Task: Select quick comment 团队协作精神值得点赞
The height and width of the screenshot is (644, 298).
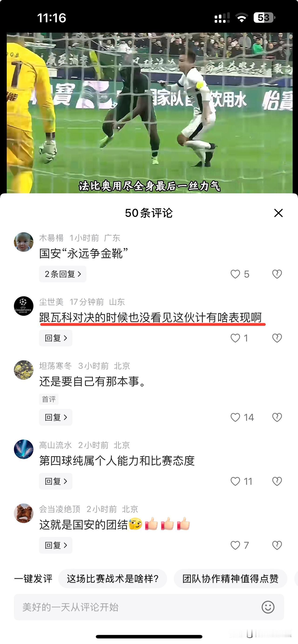Action: 230,578
